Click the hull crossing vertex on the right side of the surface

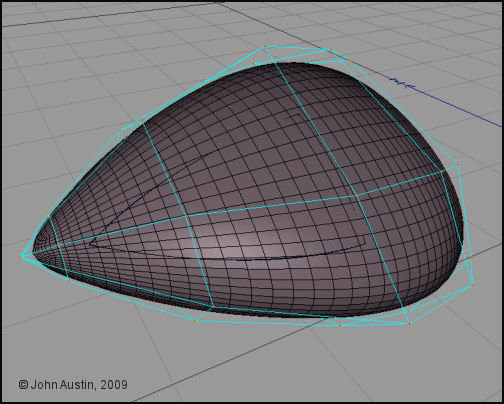[x=356, y=196]
